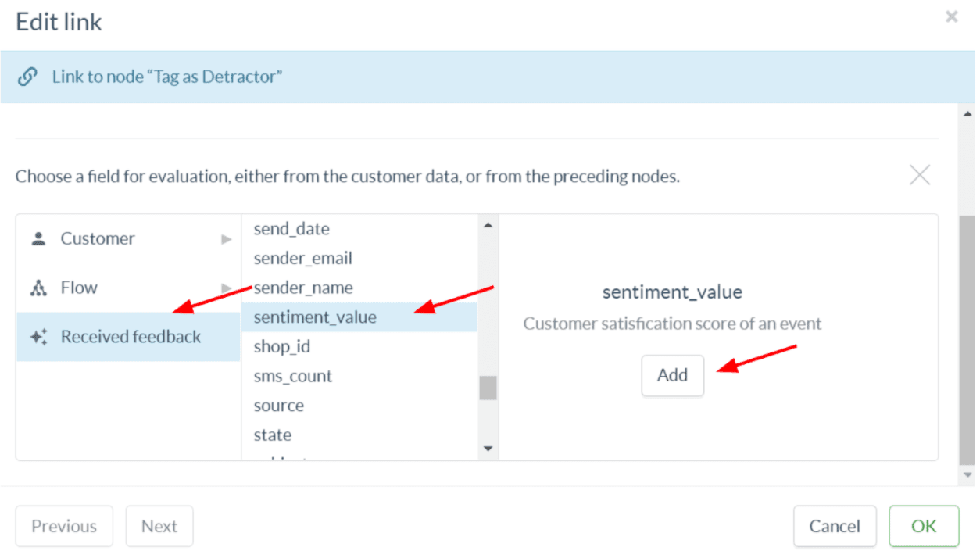The height and width of the screenshot is (558, 980).
Task: Choose the send_date field
Action: (291, 229)
